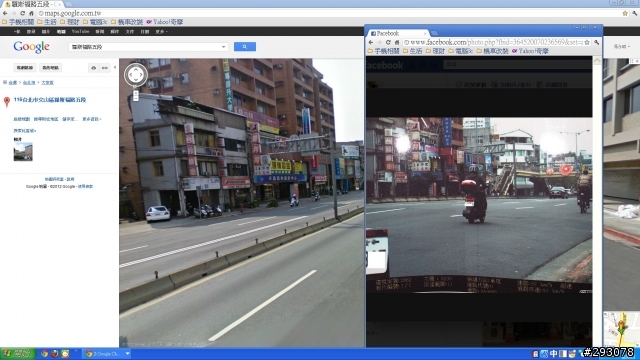Click the link icon beside the print button
This screenshot has width=640, height=360.
click(x=104, y=68)
